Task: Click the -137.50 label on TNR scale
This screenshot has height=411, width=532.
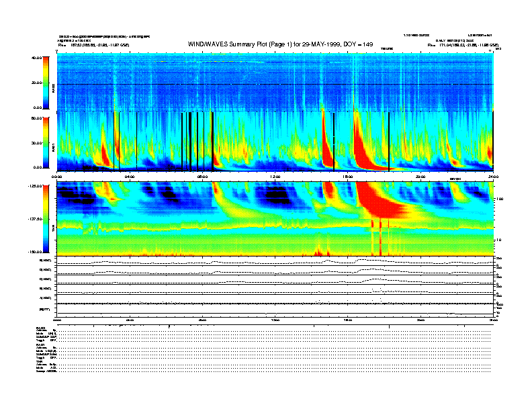Action: click(35, 219)
